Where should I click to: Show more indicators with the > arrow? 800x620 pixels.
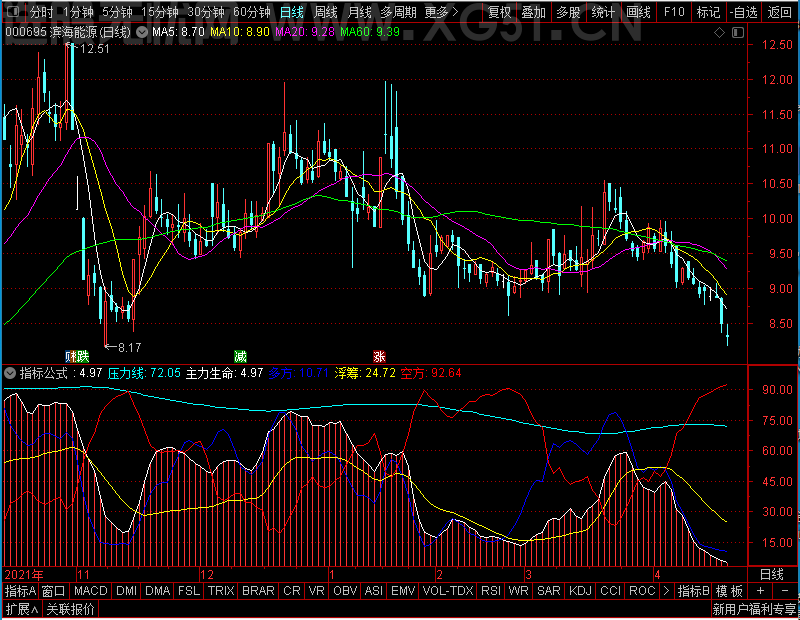click(x=666, y=591)
